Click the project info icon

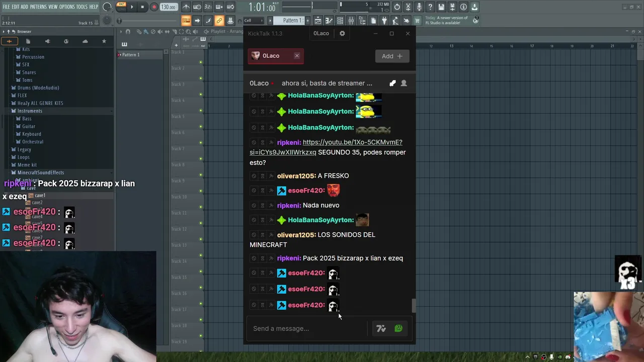click(x=463, y=7)
